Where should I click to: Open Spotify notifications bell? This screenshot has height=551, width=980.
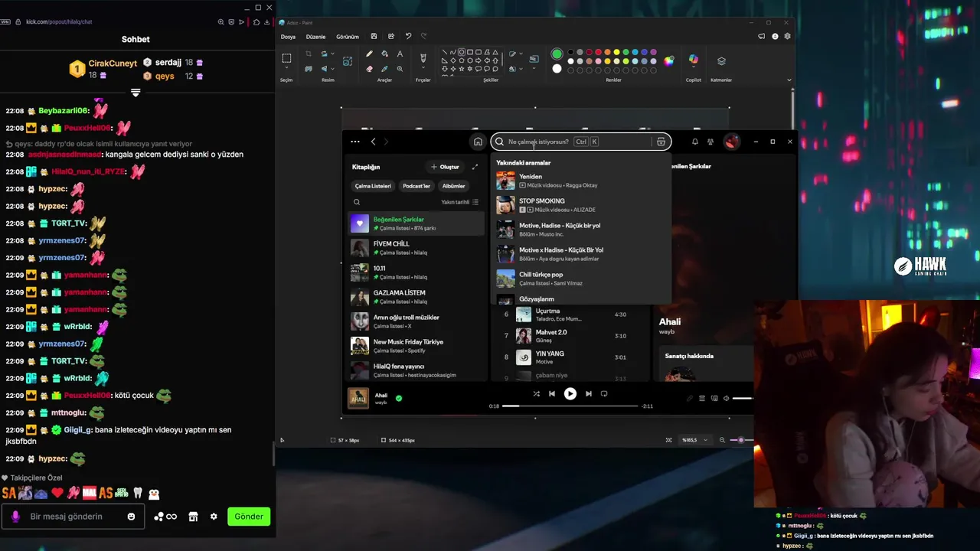point(695,142)
